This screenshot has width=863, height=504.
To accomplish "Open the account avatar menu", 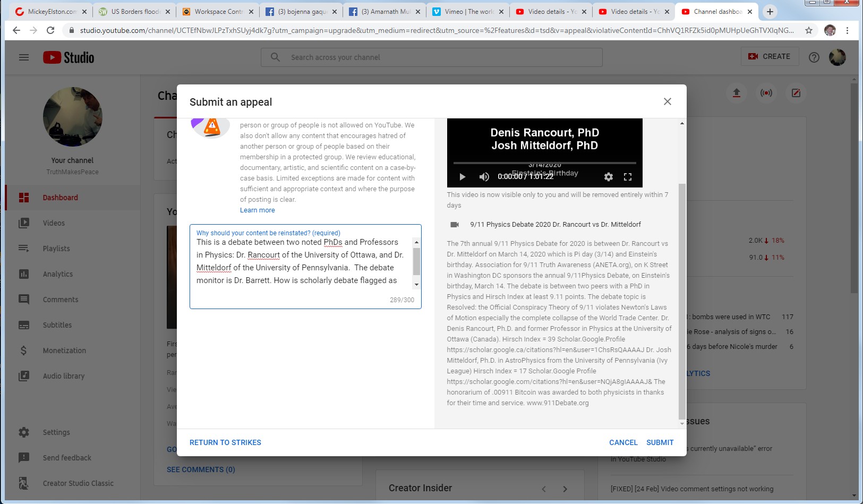I will (837, 57).
